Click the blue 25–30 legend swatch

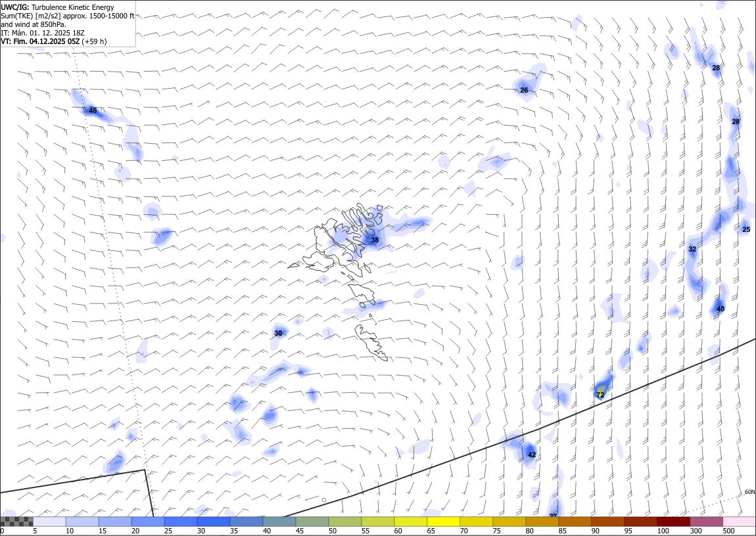[181, 522]
